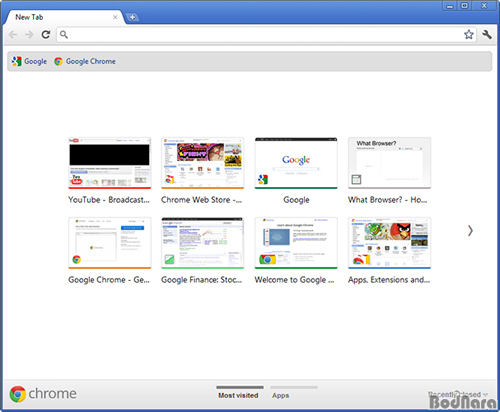The image size is (500, 412).
Task: Open the Welcome to Google Chrome thumbnail
Action: click(296, 243)
